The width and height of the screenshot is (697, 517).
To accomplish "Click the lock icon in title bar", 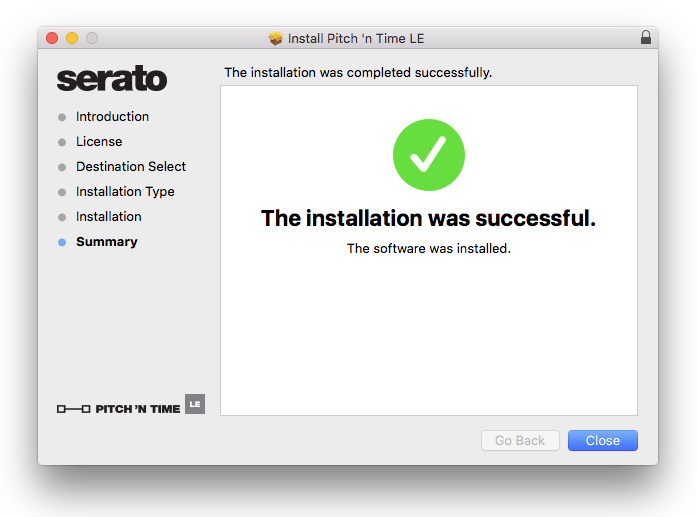I will pos(645,38).
